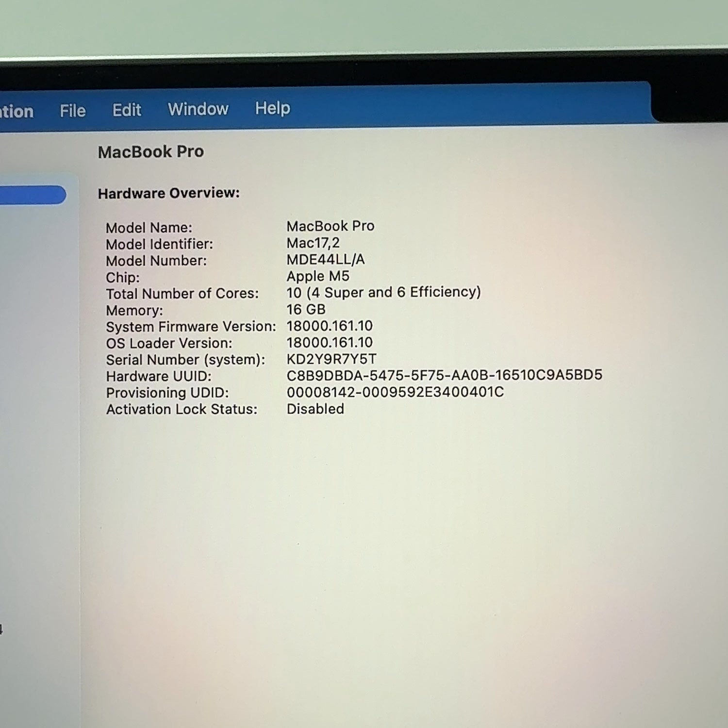Click the Hardware UUID label
Image resolution: width=728 pixels, height=728 pixels.
pos(159,376)
